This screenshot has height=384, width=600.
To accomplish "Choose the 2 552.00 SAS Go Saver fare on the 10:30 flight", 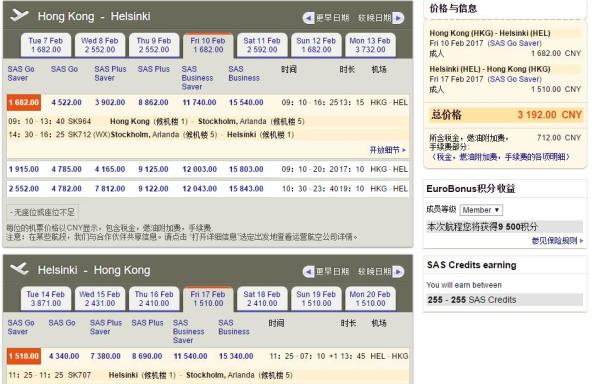I will click(x=24, y=189).
